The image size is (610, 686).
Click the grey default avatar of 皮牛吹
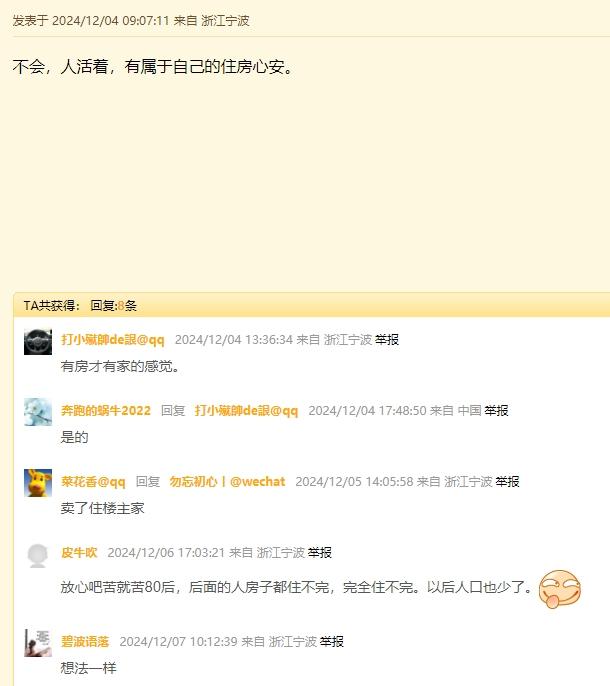(x=38, y=555)
